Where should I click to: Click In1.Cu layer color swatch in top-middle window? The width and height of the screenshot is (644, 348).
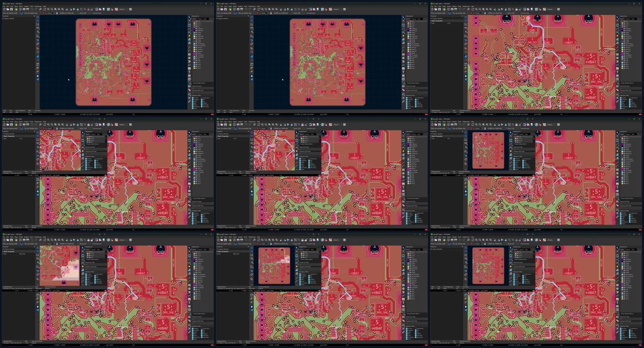coord(408,23)
